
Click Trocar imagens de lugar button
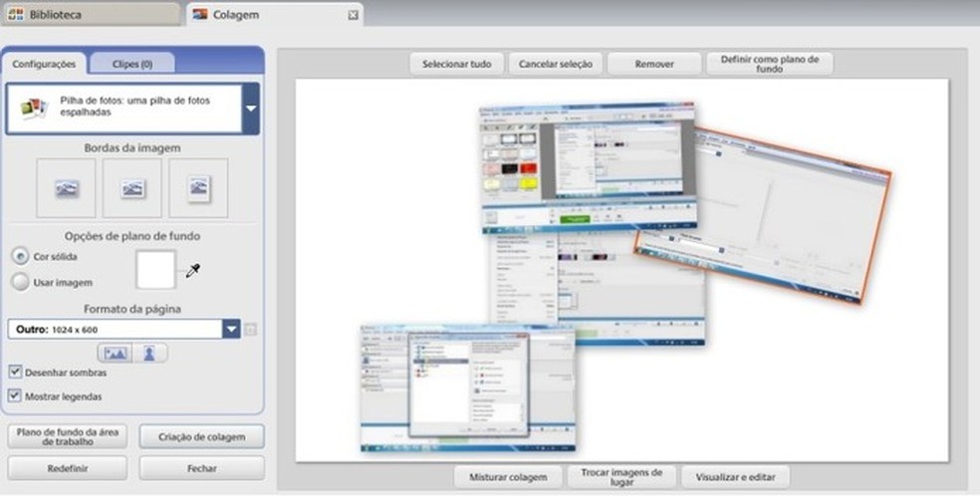pos(621,477)
